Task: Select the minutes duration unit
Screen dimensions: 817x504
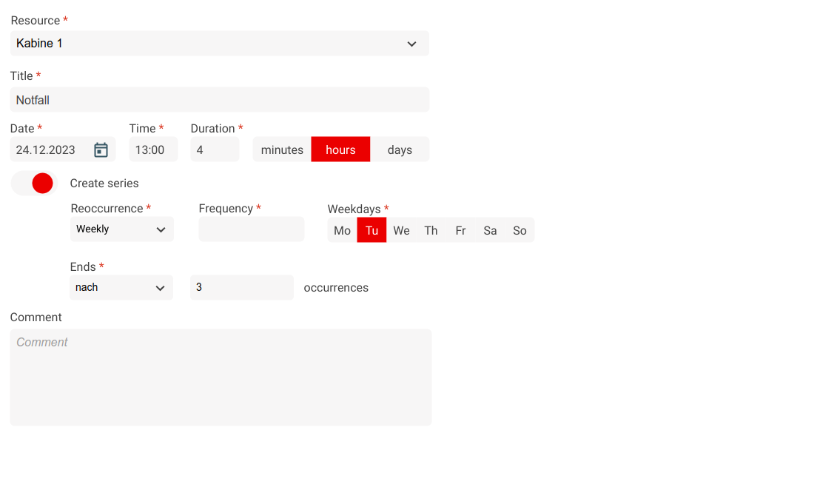Action: point(282,150)
